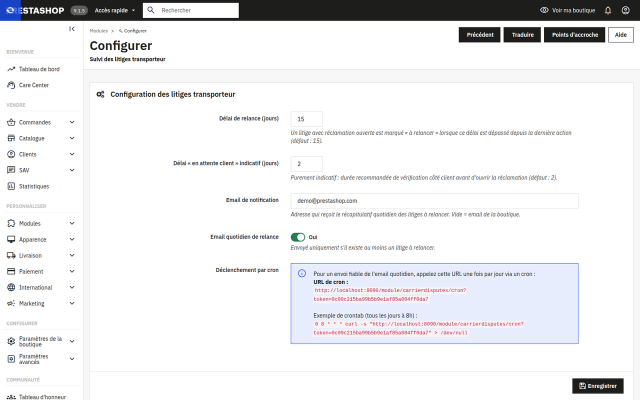Viewport: 640px width, 400px height.
Task: Click the Aide button
Action: (x=621, y=35)
